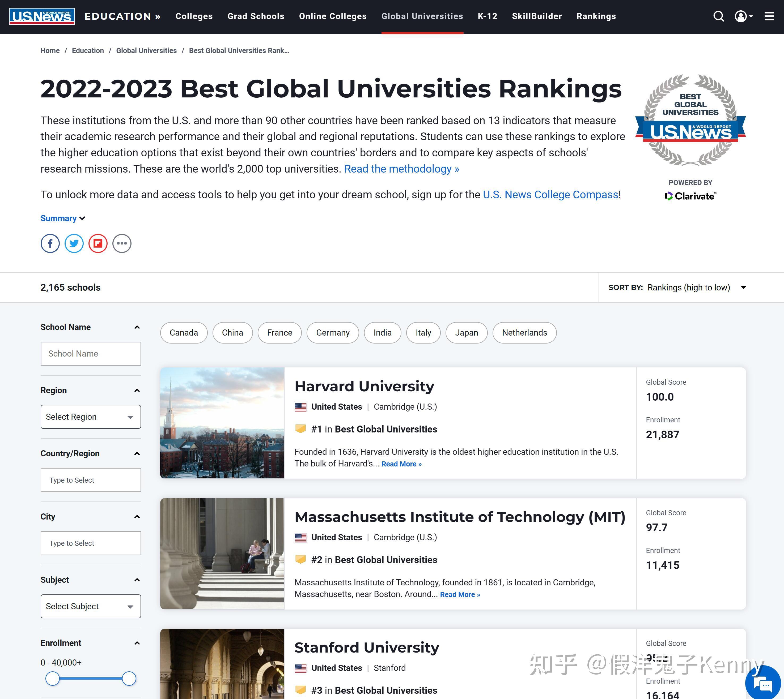Open the Select Region dropdown
This screenshot has width=784, height=699.
click(91, 417)
